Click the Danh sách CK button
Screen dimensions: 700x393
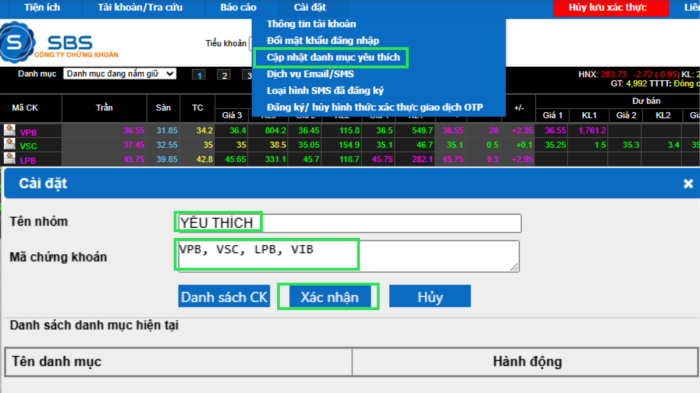(224, 297)
